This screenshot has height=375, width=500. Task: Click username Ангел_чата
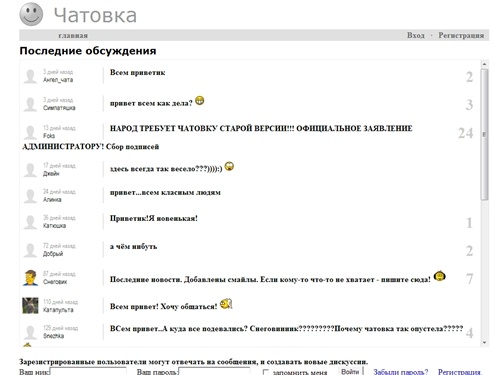click(x=58, y=80)
